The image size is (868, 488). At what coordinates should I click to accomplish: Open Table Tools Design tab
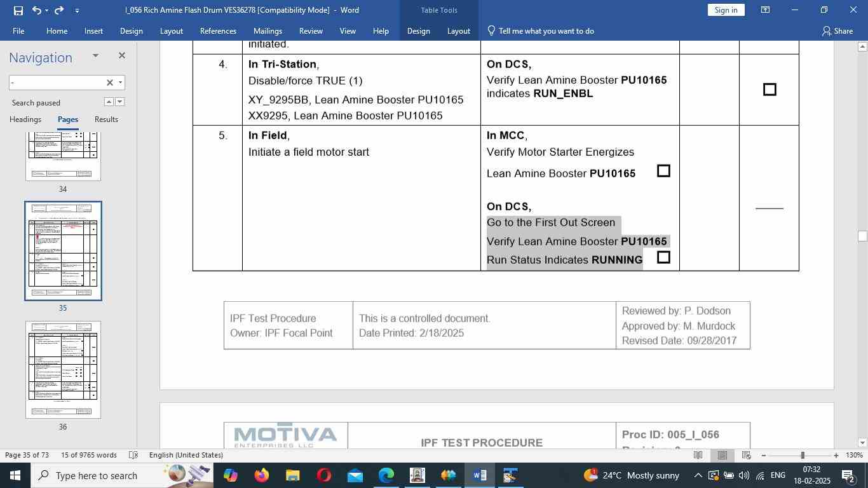pos(418,30)
